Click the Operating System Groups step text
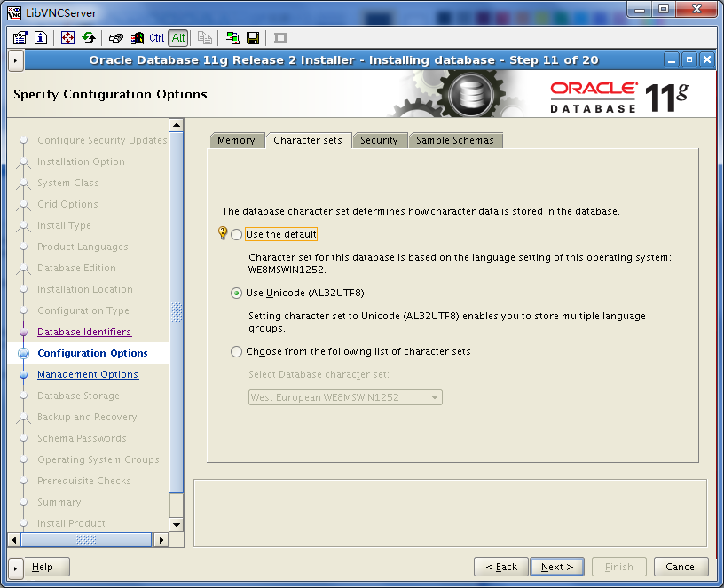Viewport: 724px width, 588px height. (98, 459)
